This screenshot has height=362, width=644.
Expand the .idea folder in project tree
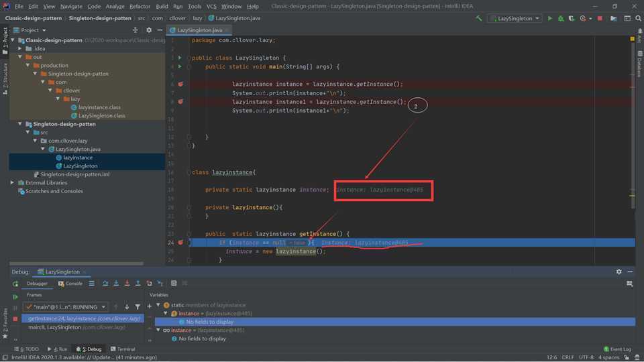[20, 48]
